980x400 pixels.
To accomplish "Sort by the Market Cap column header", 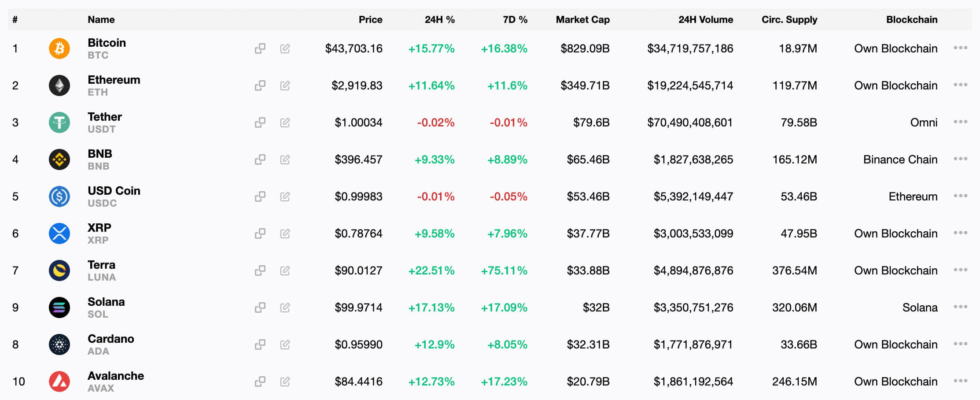I will point(582,19).
